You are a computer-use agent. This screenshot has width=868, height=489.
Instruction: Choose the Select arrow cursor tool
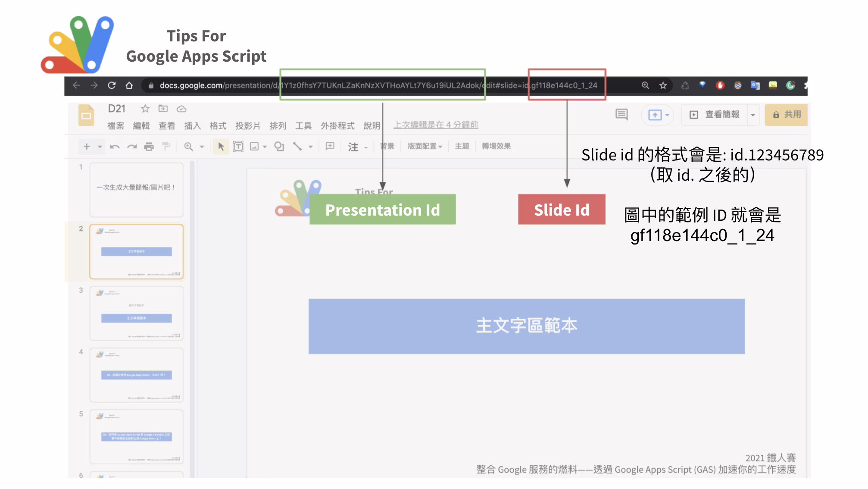pyautogui.click(x=221, y=147)
